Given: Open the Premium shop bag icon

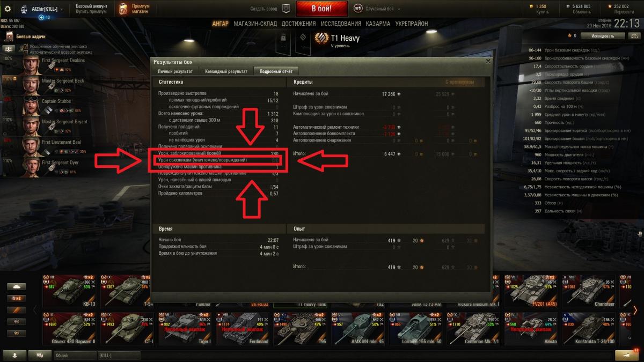Looking at the screenshot, I should coord(123,8).
